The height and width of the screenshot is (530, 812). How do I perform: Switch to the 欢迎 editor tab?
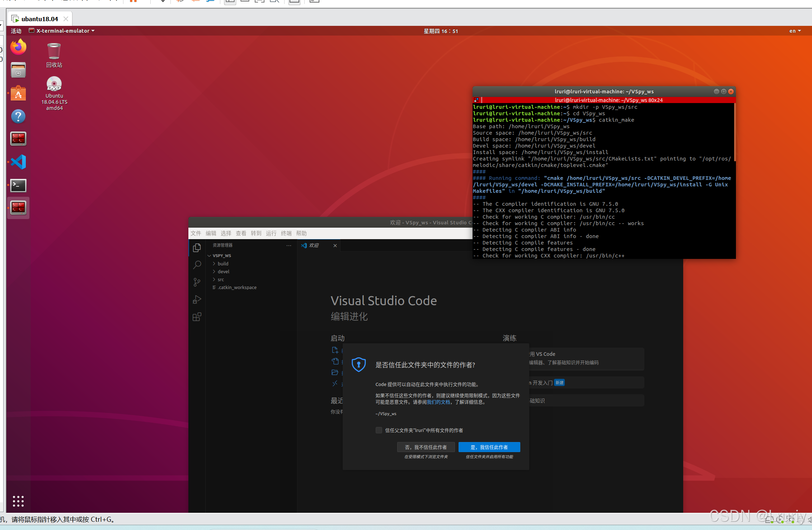(x=314, y=245)
